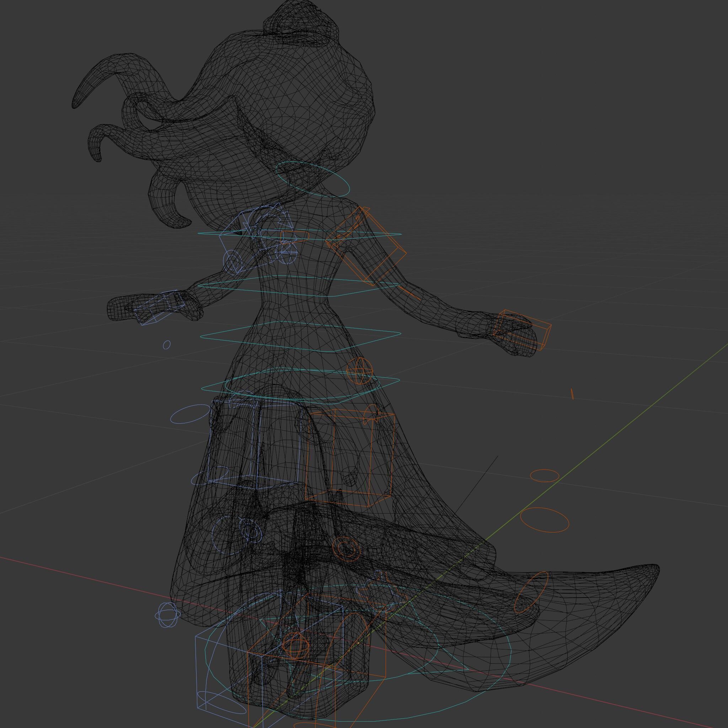
Task: Select the orange box control on right hand
Action: pos(522,330)
